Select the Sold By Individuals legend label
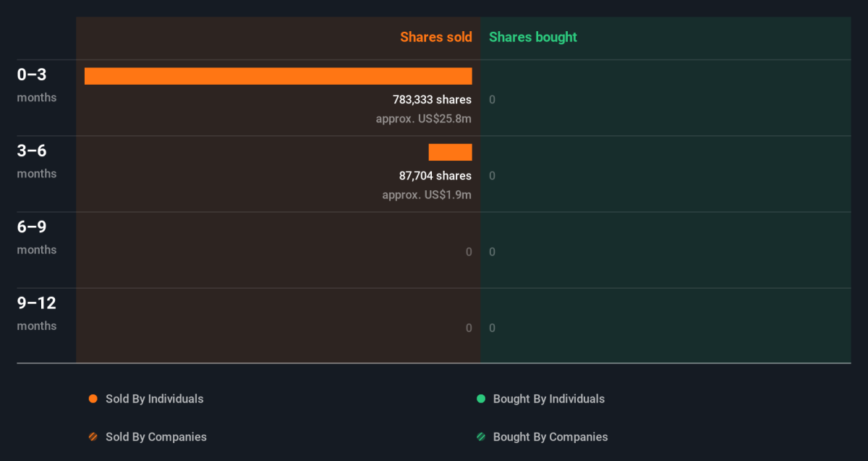868x461 pixels. click(155, 399)
